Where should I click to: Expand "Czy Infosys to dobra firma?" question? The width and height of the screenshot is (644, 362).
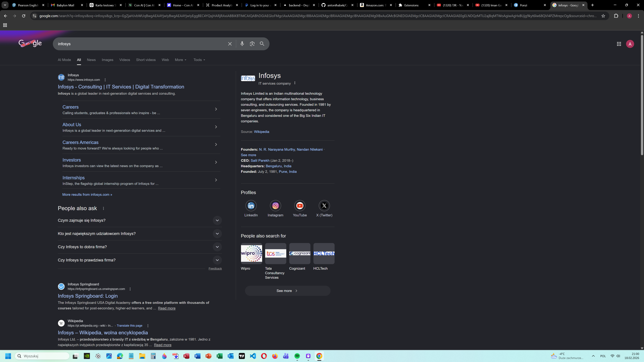click(217, 247)
